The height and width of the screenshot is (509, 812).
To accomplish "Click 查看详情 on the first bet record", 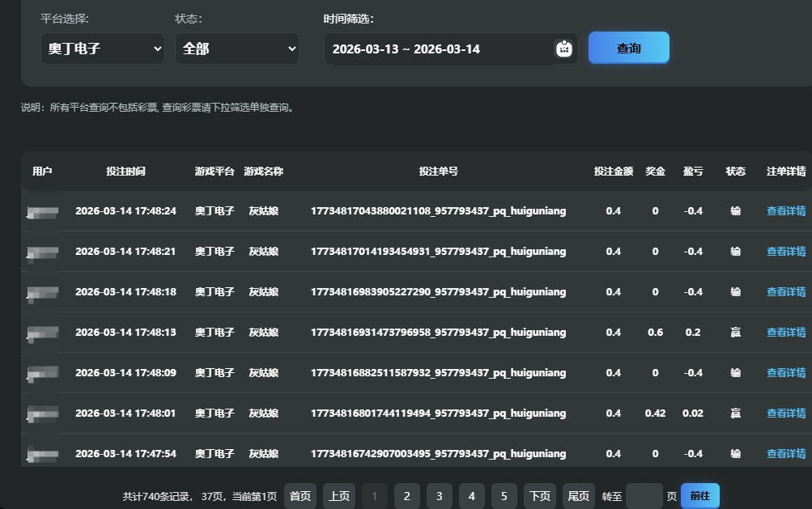I will 784,211.
